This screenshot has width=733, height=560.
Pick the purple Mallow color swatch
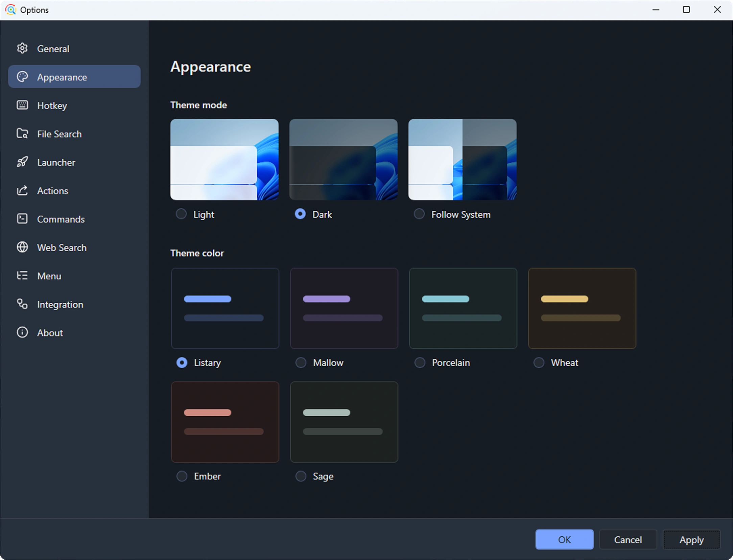click(x=344, y=308)
